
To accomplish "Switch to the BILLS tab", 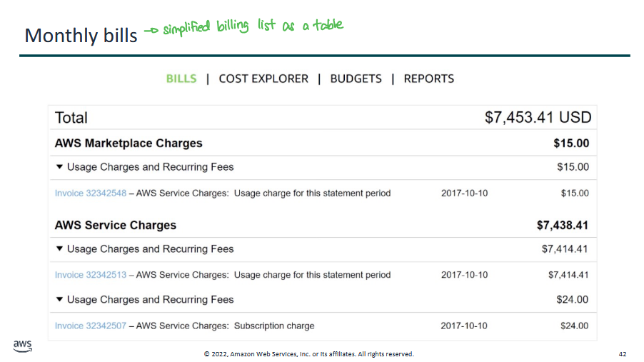I will 181,79.
